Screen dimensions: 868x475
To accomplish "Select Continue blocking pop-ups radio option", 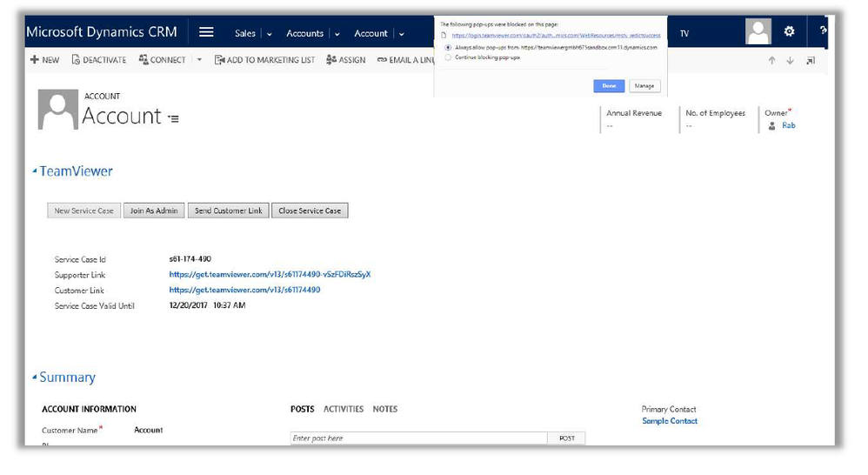I will point(448,57).
